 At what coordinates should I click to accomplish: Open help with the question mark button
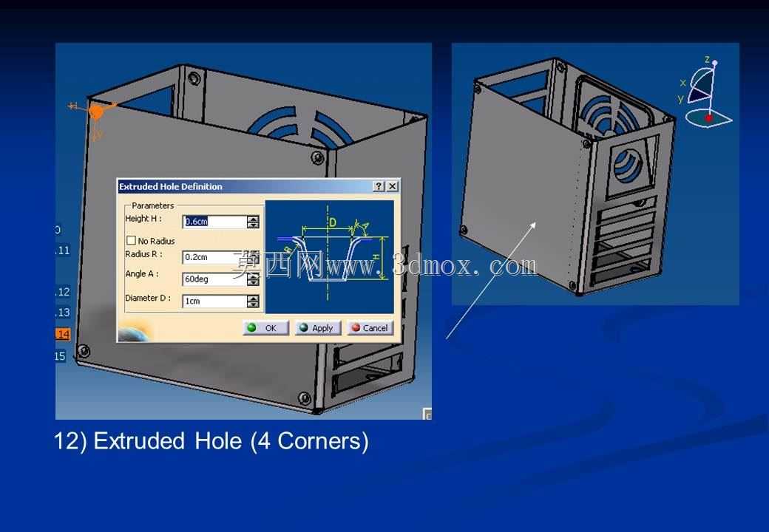coord(379,186)
